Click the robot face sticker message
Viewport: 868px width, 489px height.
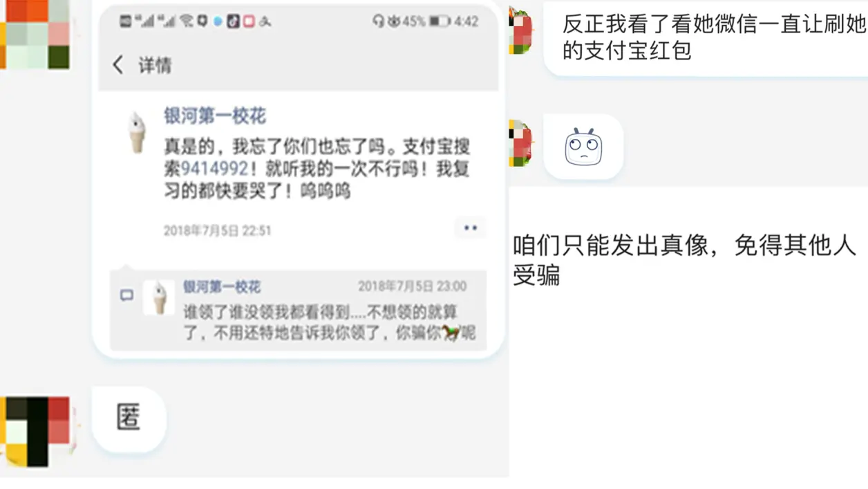[583, 147]
